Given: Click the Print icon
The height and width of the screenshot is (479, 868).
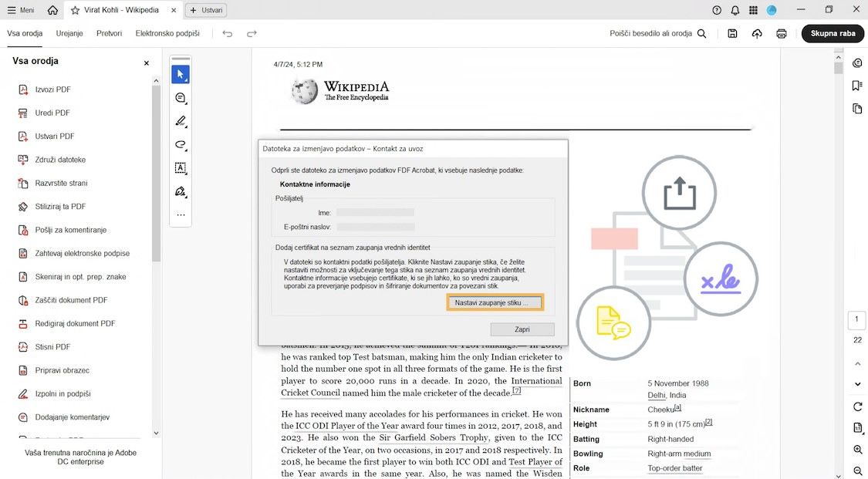Looking at the screenshot, I should click(781, 33).
